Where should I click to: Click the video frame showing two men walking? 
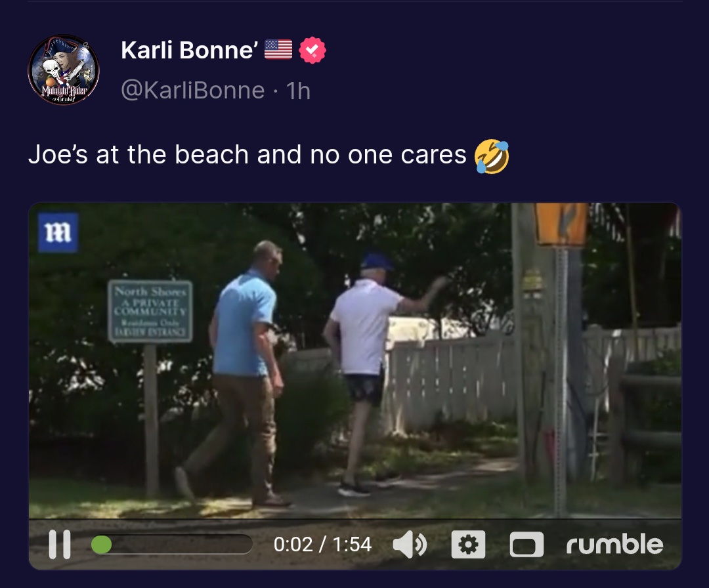pyautogui.click(x=355, y=360)
